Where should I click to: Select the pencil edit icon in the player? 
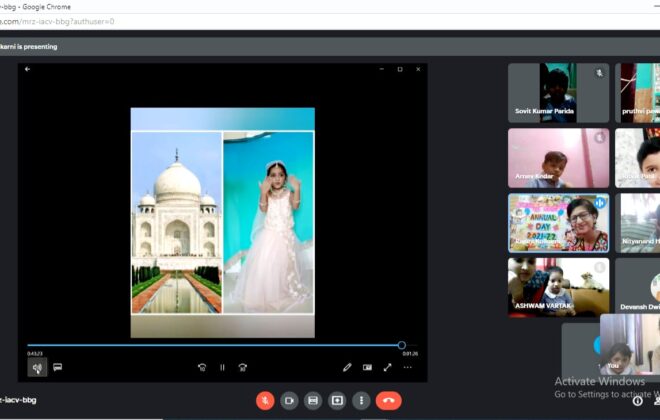(x=347, y=367)
